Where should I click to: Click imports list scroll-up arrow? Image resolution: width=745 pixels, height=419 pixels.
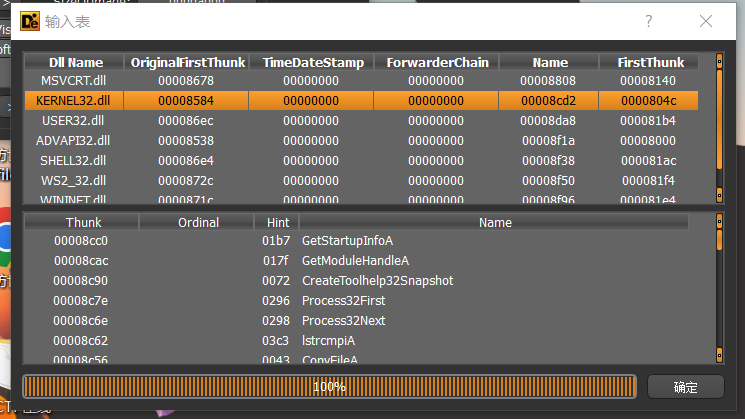(x=719, y=221)
